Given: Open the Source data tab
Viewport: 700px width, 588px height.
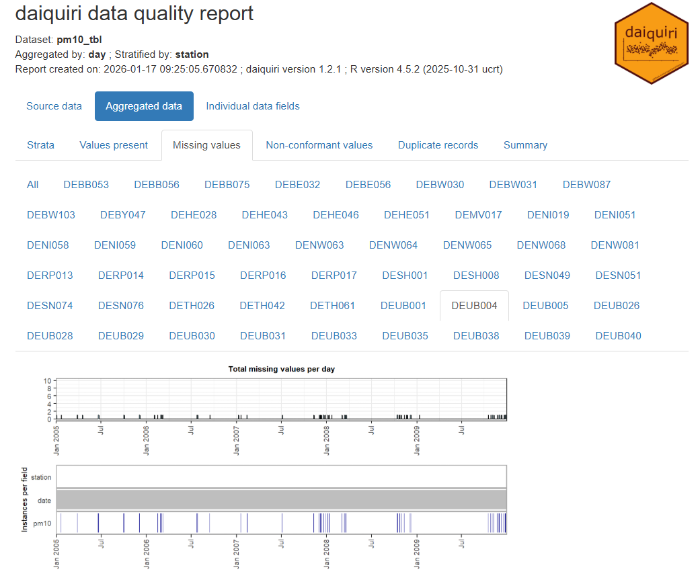Looking at the screenshot, I should [54, 106].
